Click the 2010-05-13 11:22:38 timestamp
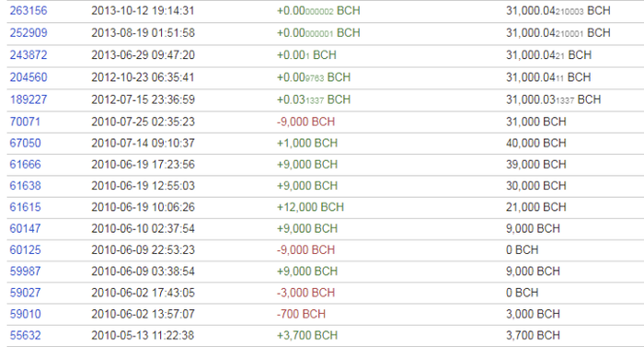Screen dimensions: 644x347 (x=143, y=335)
